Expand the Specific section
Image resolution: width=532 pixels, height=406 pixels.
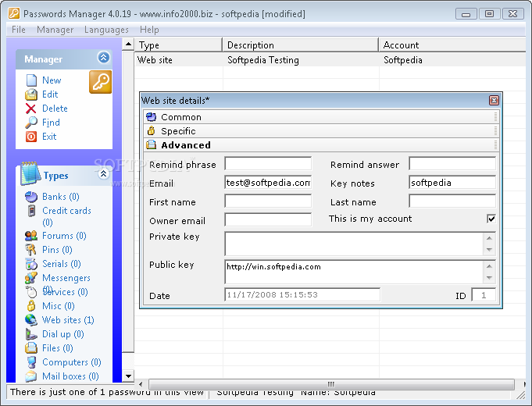click(320, 131)
